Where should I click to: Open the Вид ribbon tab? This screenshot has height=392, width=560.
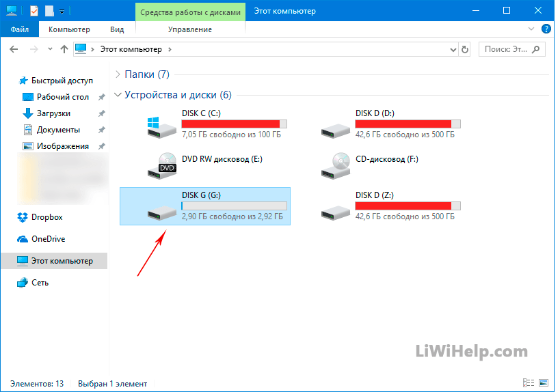(x=117, y=29)
